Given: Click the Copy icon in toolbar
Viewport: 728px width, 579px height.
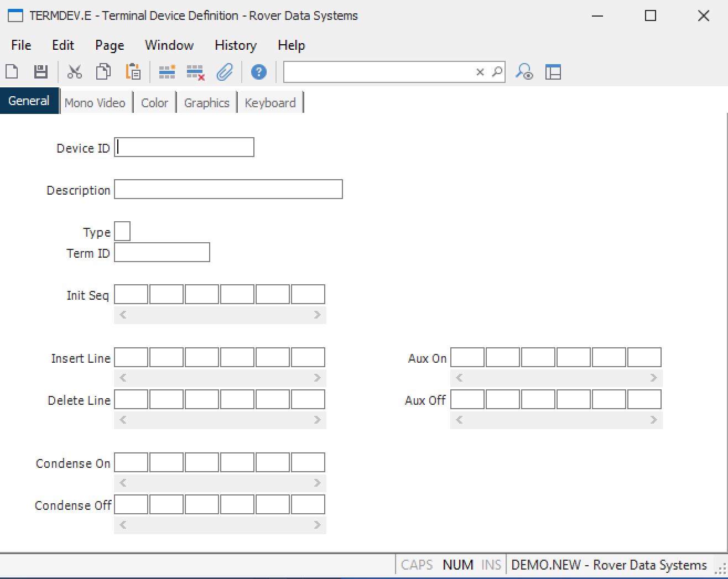Looking at the screenshot, I should point(103,72).
